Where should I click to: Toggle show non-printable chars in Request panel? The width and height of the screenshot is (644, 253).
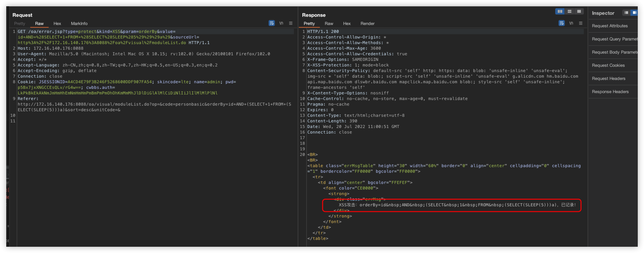tap(281, 23)
